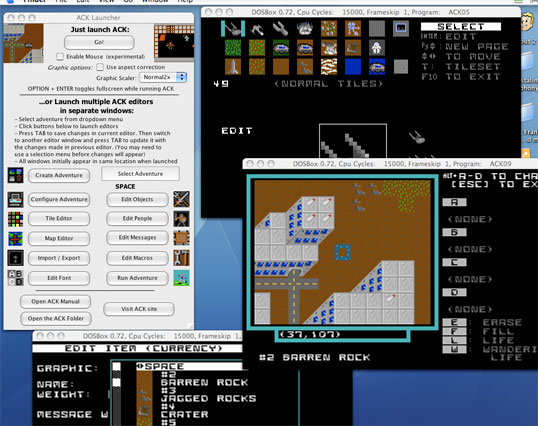Select the rocket tile in tile grid
Image resolution: width=538 pixels, height=426 pixels.
(233, 67)
